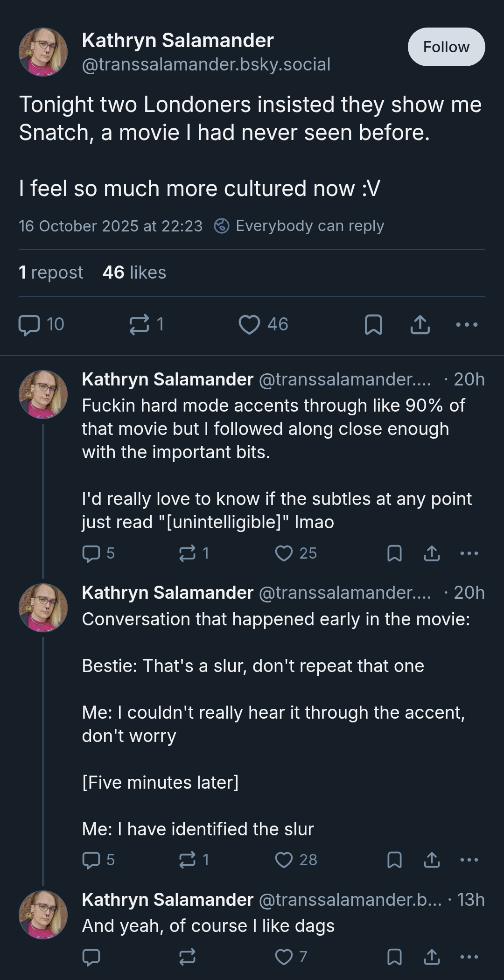
Task: Open the list of 46 likes
Action: 134,273
